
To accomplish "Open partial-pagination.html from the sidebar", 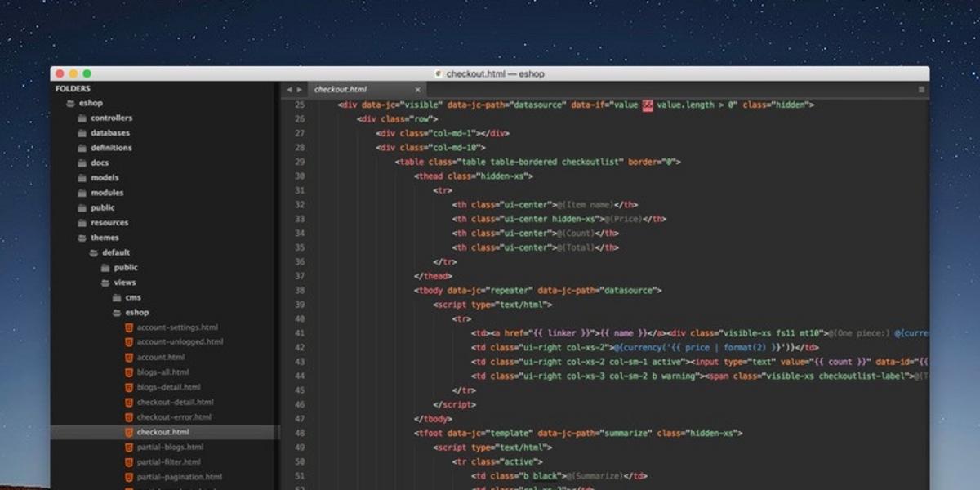I will tap(179, 477).
